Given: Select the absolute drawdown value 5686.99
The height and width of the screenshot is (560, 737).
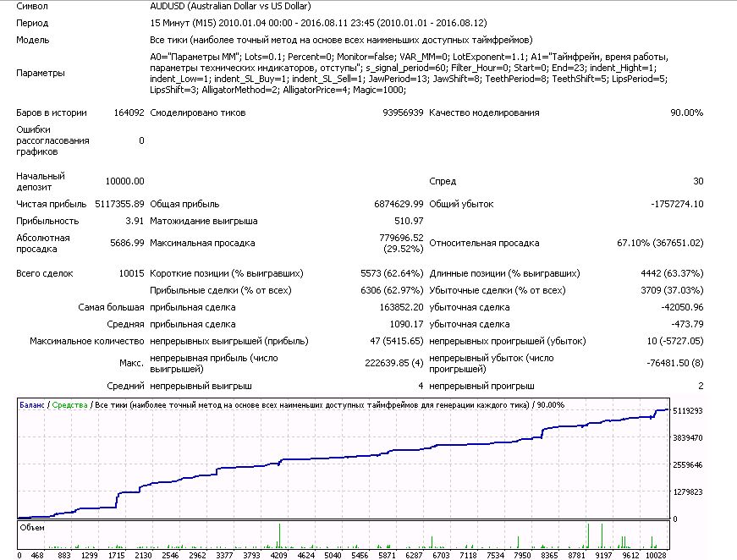Looking at the screenshot, I should (x=127, y=243).
